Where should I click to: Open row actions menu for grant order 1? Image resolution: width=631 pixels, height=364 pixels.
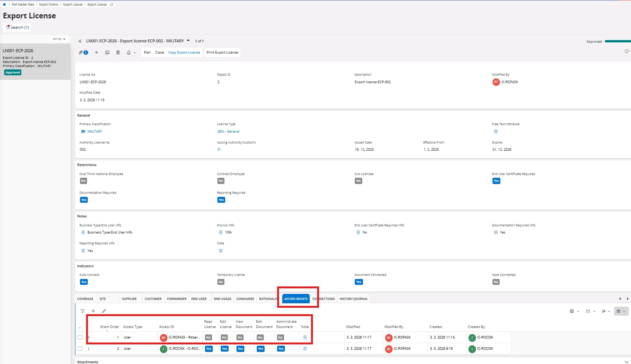(x=89, y=337)
